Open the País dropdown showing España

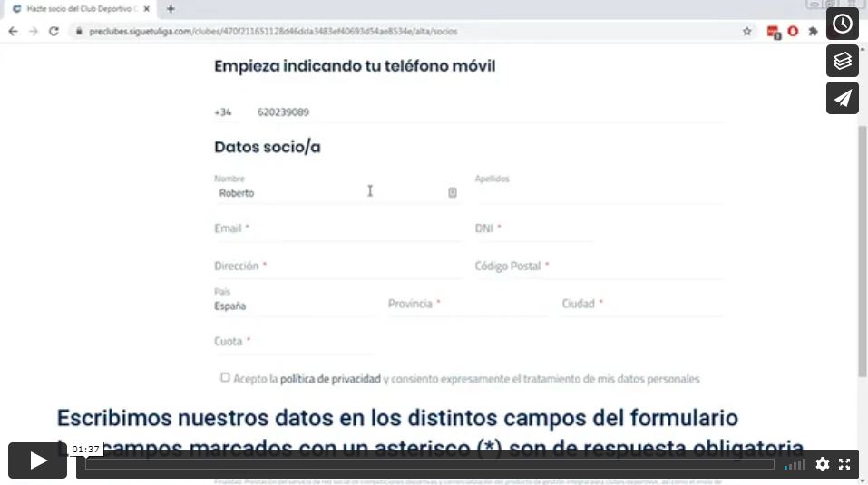[x=295, y=306]
